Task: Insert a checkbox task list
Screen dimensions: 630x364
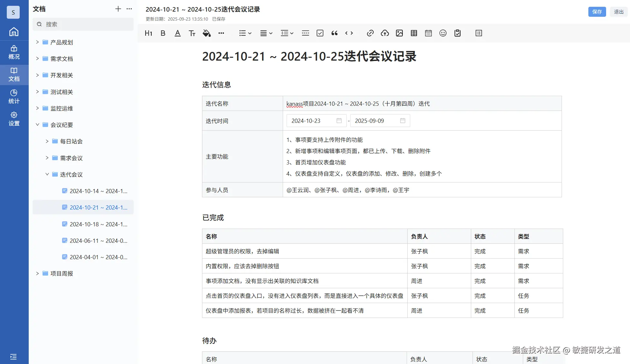Action: [x=320, y=33]
